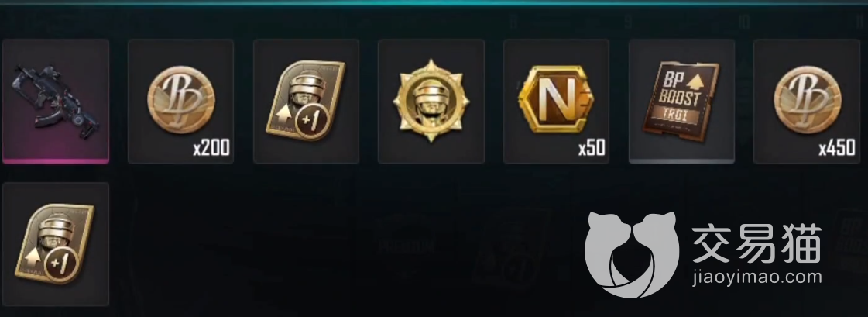Click the BP coin reward marked x200

[180, 102]
